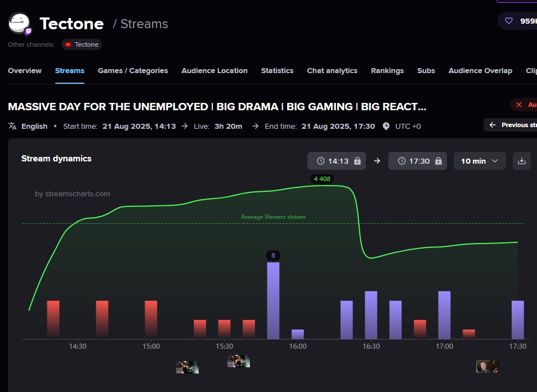Screen dimensions: 537x392
Task: Click the clock icon in 17:30 field
Action: (x=402, y=161)
